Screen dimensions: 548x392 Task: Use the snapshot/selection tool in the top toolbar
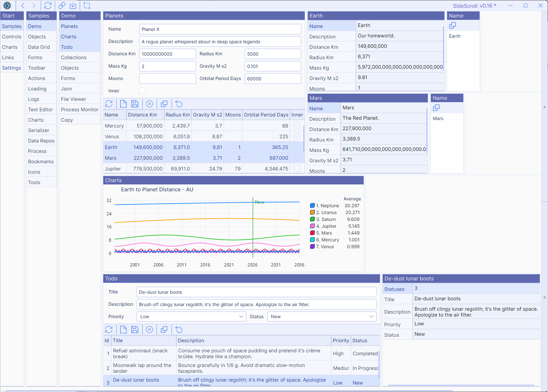[x=87, y=6]
